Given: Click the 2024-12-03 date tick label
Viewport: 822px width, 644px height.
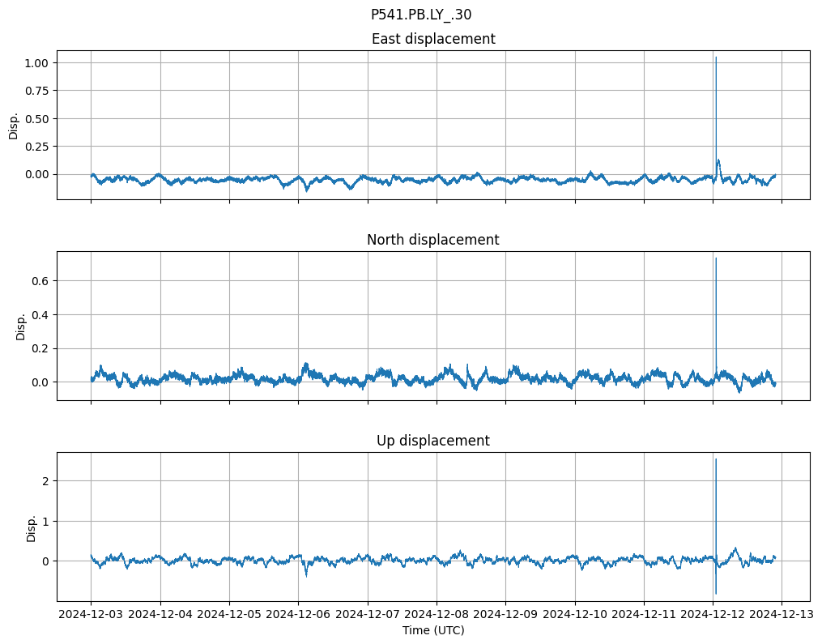Looking at the screenshot, I should tap(91, 615).
